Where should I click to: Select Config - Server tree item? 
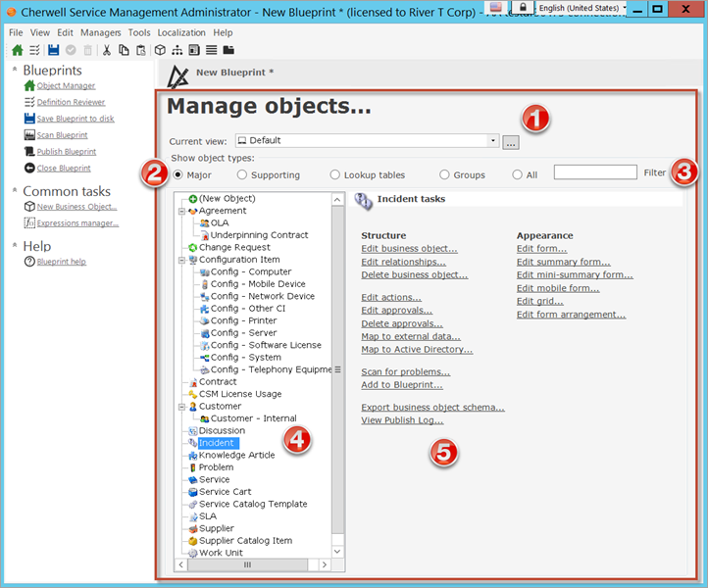[x=243, y=333]
